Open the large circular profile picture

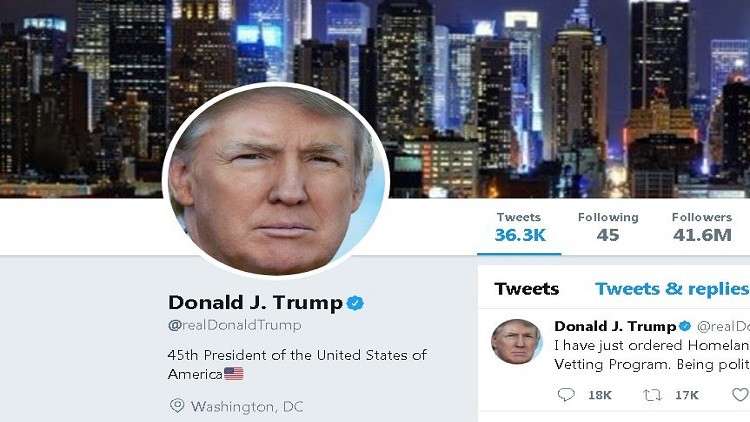(276, 179)
